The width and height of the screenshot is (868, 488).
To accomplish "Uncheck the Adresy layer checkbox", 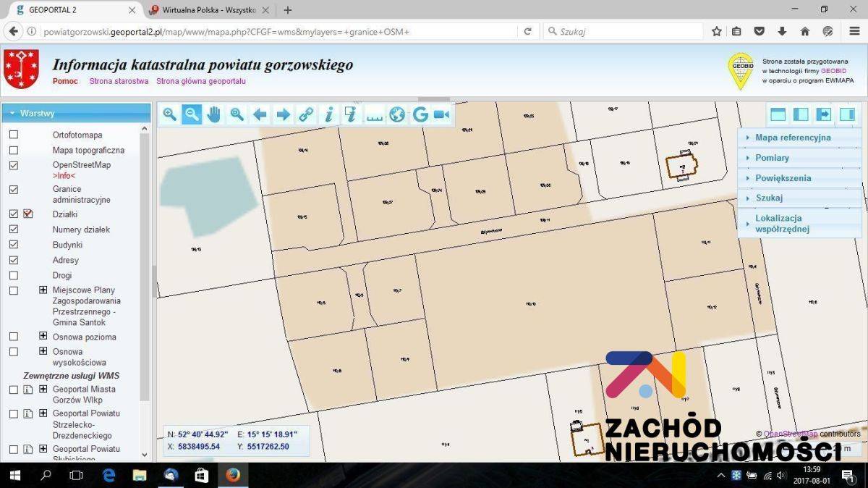I will pyautogui.click(x=14, y=260).
